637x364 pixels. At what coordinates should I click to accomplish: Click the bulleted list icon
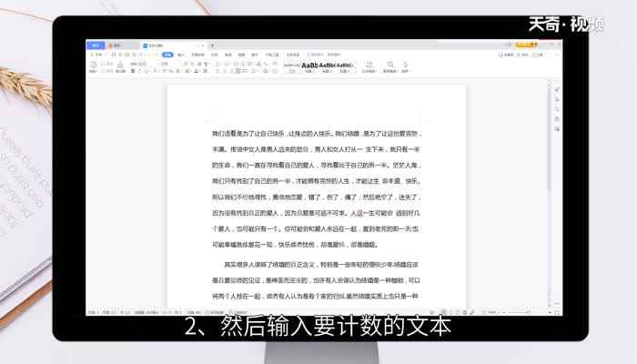coord(217,64)
